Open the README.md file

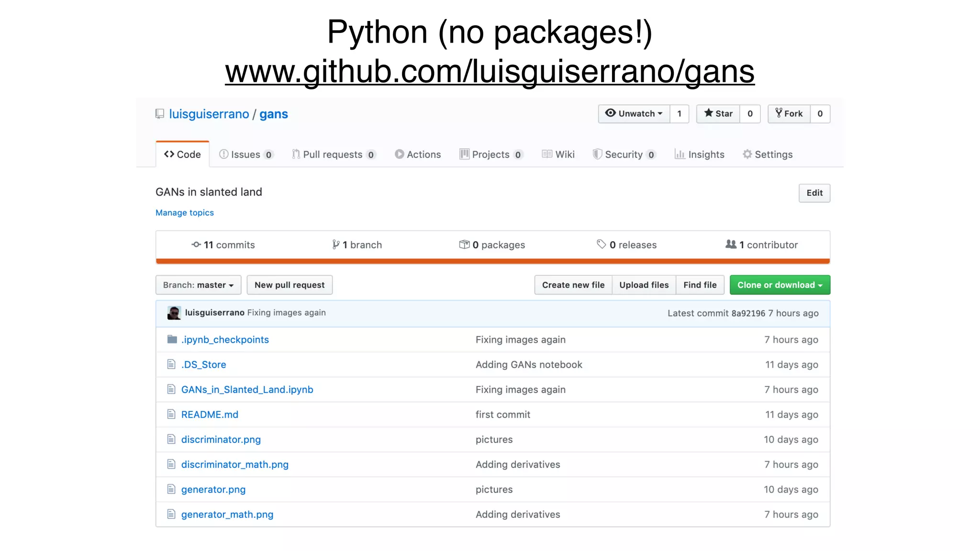coord(210,415)
